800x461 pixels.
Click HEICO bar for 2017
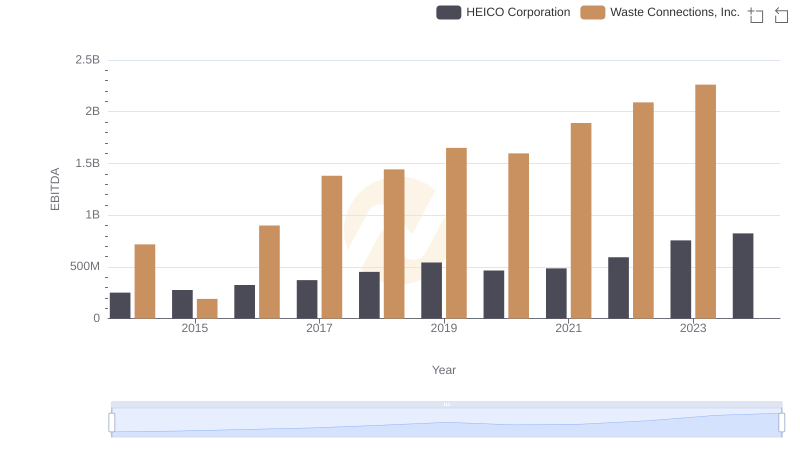[307, 299]
